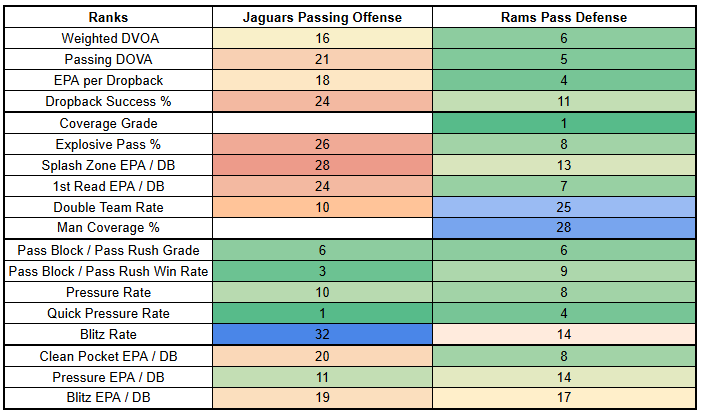Click the Rams 1st Read EPA value 7
Screen dimensions: 702x416
pyautogui.click(x=566, y=187)
